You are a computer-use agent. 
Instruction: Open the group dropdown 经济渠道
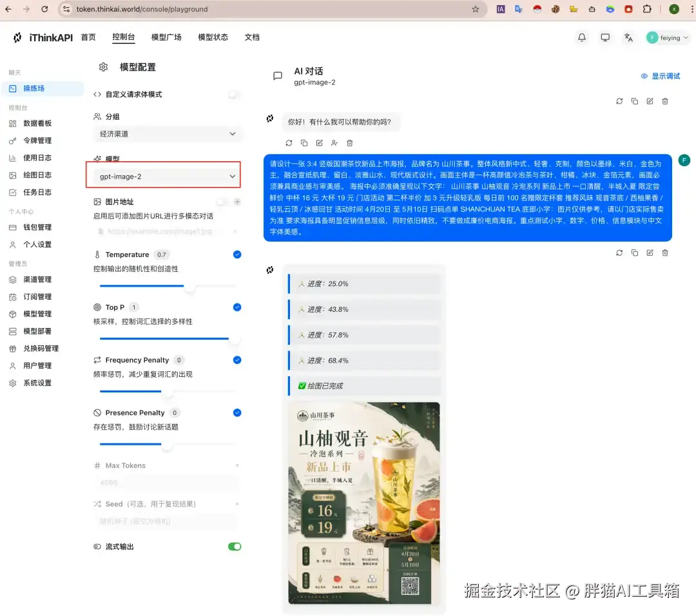168,134
